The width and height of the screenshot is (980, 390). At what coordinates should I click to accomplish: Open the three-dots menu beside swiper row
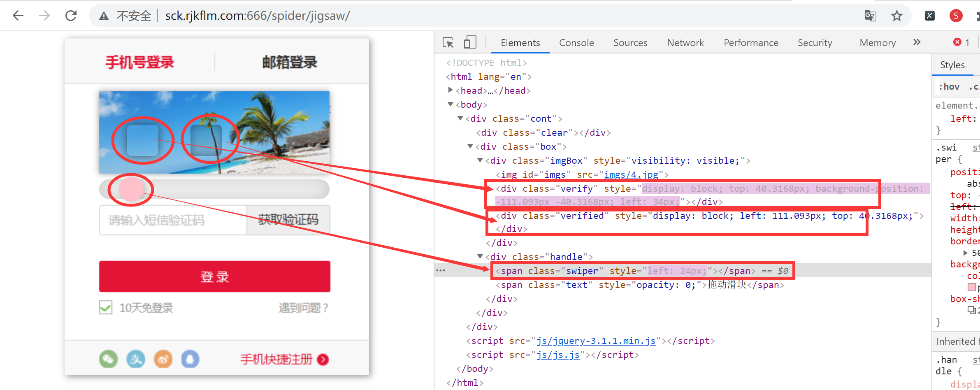tap(441, 270)
